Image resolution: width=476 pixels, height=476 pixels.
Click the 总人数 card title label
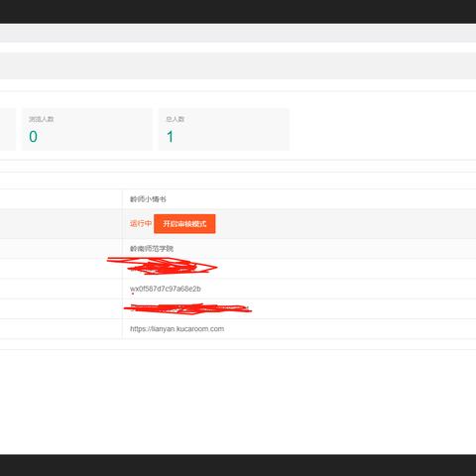tap(175, 119)
